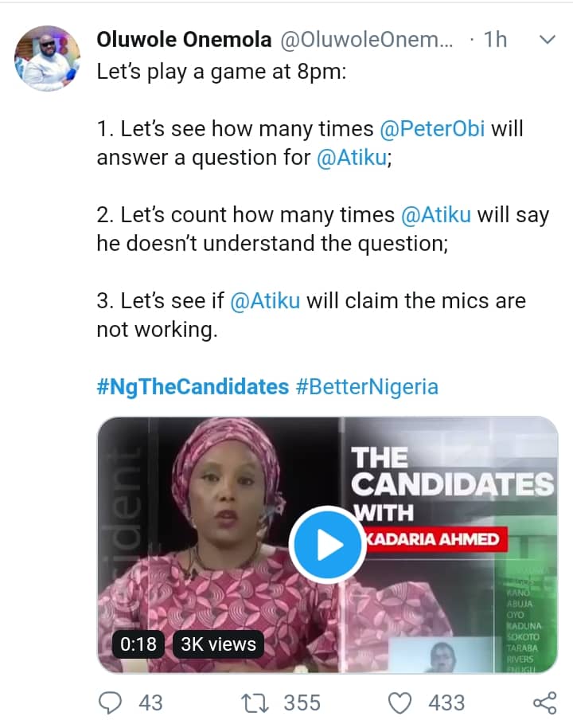
Task: Click the 3K views video label
Action: pos(219,644)
